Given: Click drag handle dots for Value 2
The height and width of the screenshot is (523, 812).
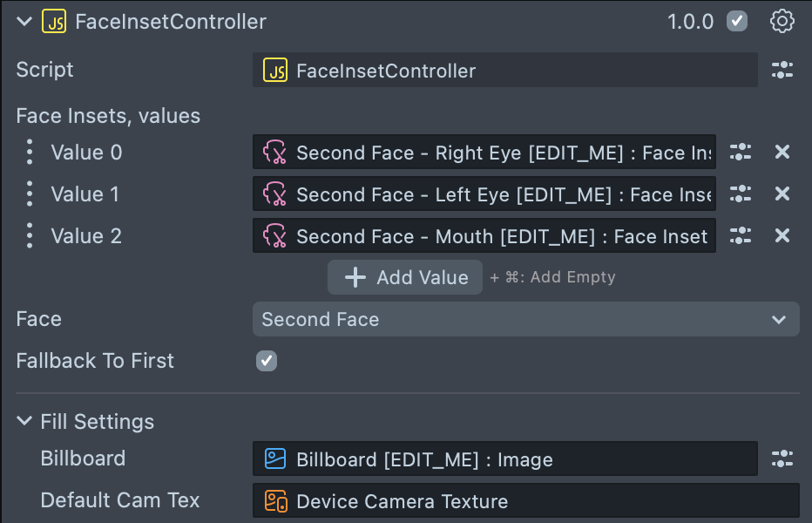Looking at the screenshot, I should click(x=30, y=235).
